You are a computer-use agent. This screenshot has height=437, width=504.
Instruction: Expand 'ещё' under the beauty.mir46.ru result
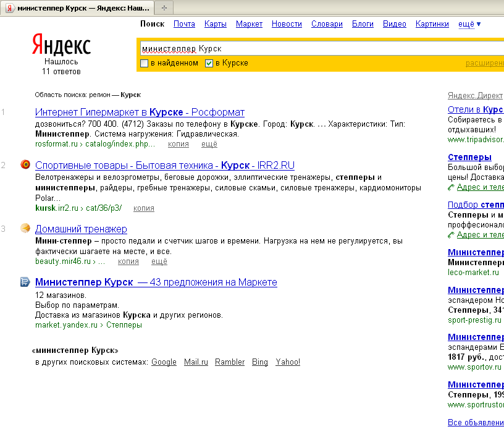coord(159,261)
